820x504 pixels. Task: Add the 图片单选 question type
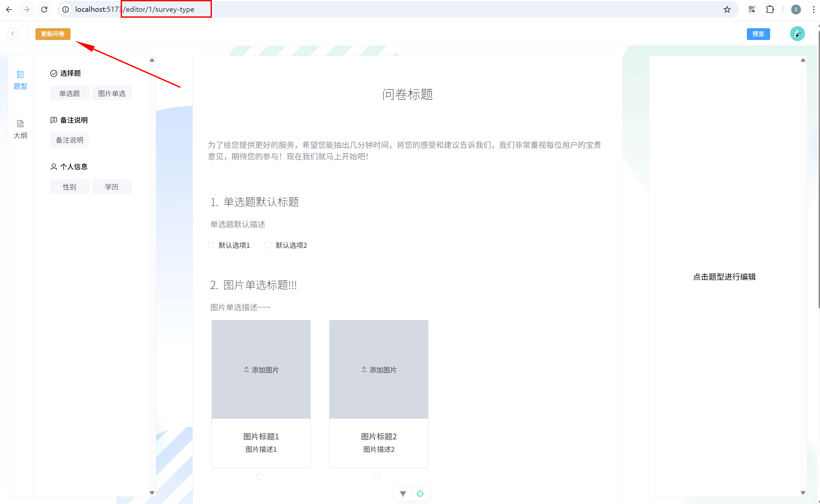[112, 93]
